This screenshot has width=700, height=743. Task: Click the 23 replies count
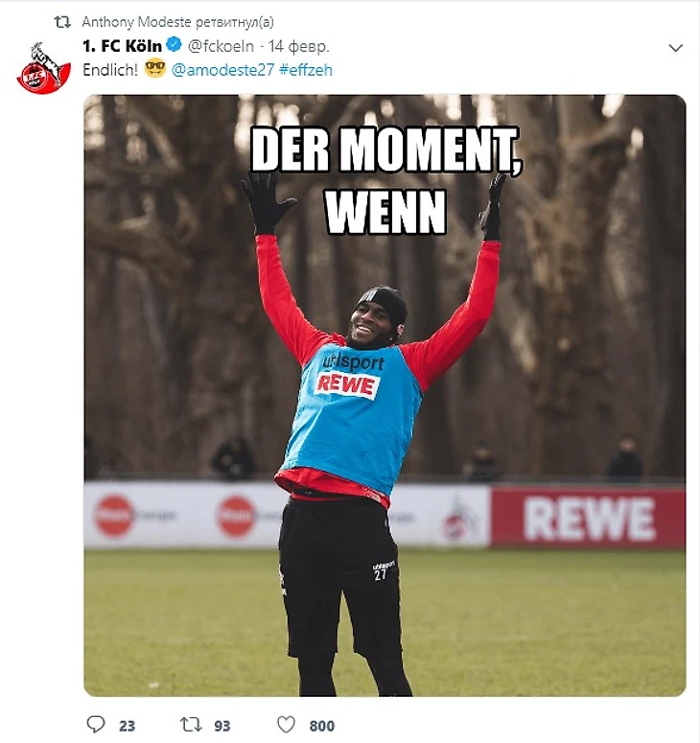(x=127, y=726)
